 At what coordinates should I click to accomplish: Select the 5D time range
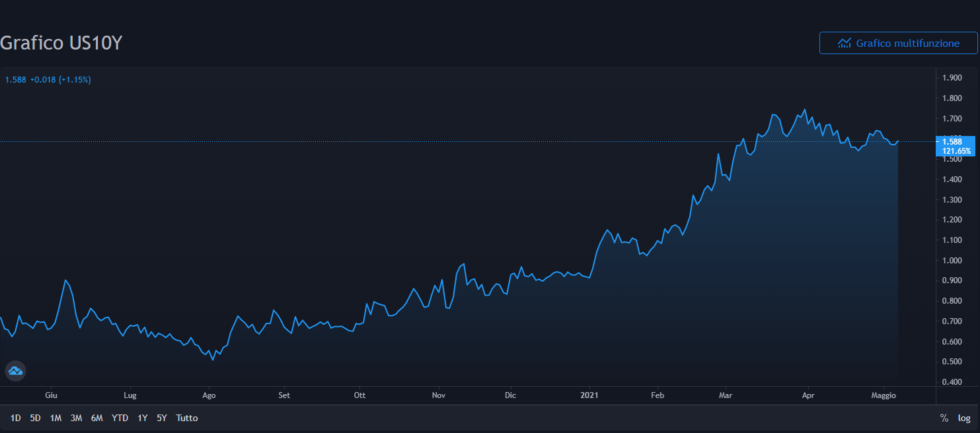(35, 418)
